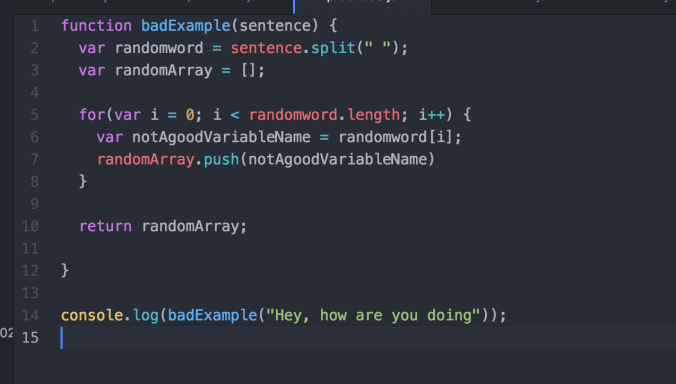This screenshot has width=676, height=384.
Task: Click the push method on line 7
Action: 221,160
